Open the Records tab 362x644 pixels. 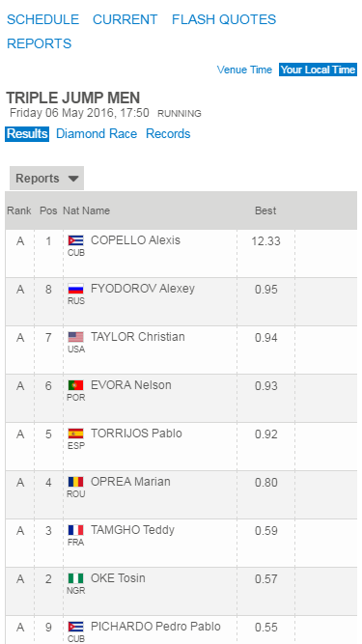[168, 134]
